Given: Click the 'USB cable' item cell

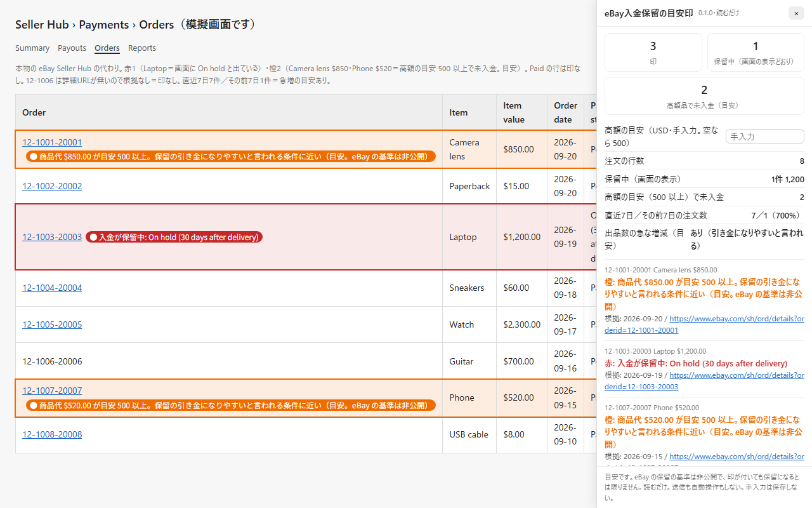Looking at the screenshot, I should click(x=469, y=434).
